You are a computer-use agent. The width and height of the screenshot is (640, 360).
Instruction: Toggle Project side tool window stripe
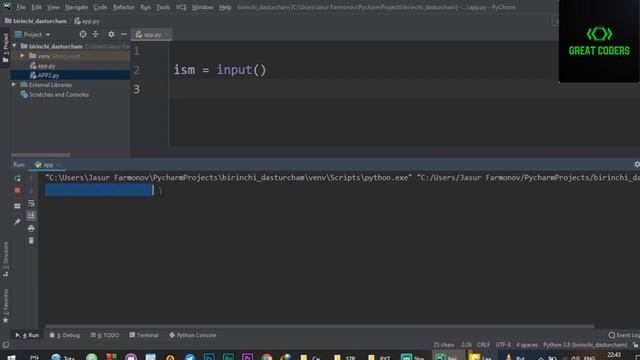(5, 48)
